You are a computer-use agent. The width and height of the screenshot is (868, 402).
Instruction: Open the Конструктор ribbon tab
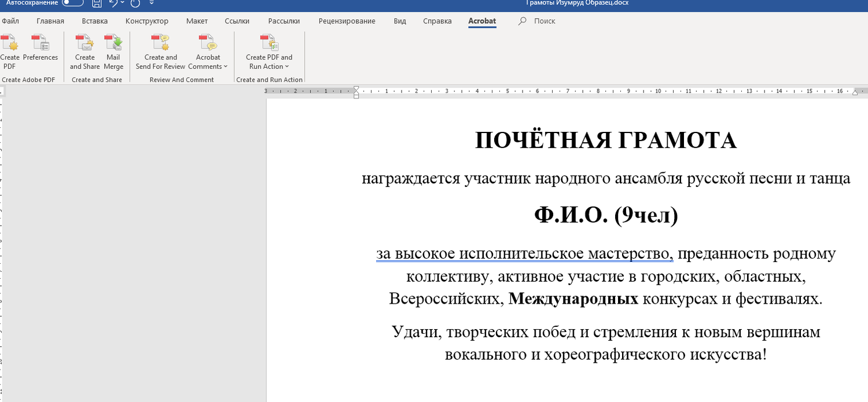(x=147, y=21)
